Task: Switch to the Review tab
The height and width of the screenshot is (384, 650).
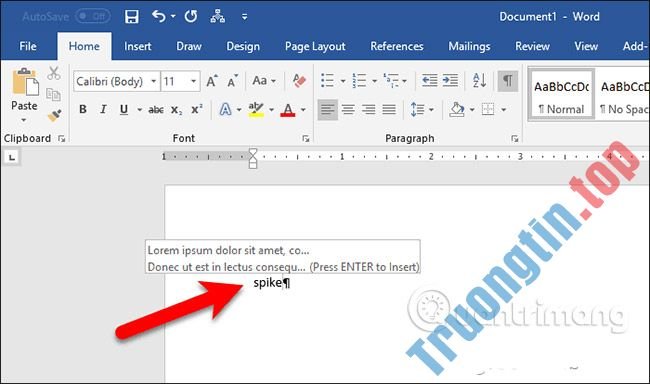Action: [532, 46]
